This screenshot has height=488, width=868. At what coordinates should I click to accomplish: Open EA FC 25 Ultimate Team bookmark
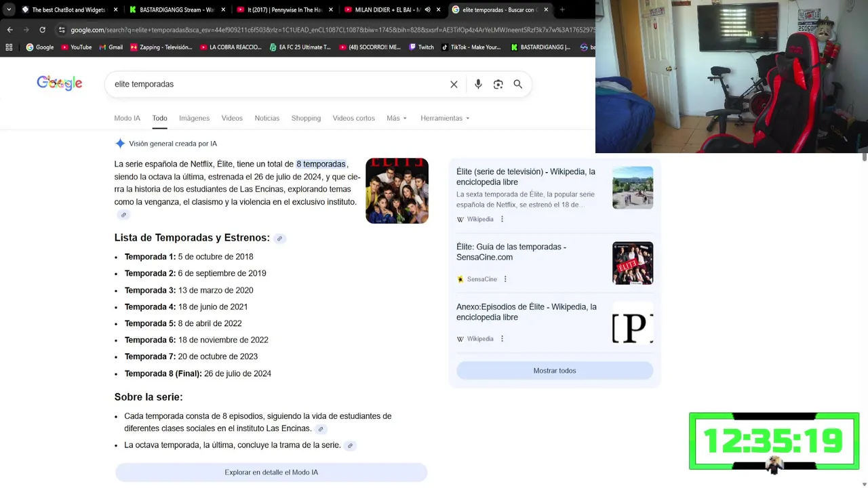[x=300, y=47]
